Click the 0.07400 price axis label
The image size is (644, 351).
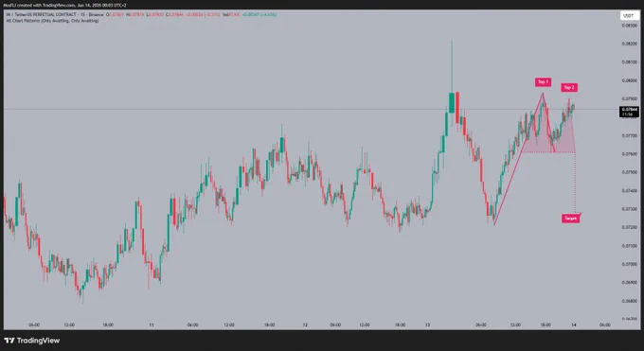point(629,190)
